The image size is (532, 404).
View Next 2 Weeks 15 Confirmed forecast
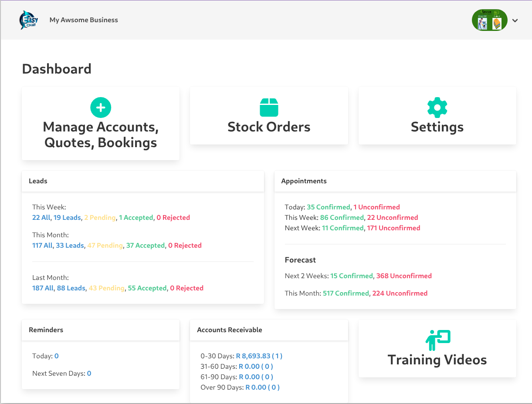coord(352,276)
